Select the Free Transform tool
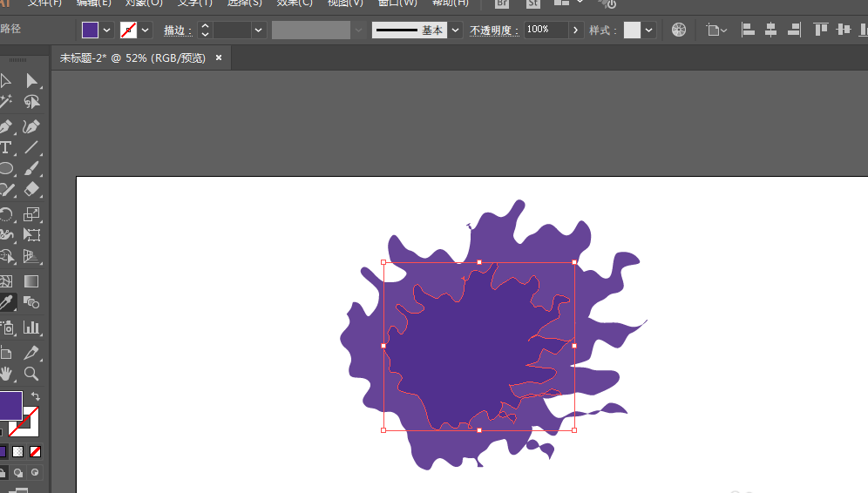 point(31,235)
